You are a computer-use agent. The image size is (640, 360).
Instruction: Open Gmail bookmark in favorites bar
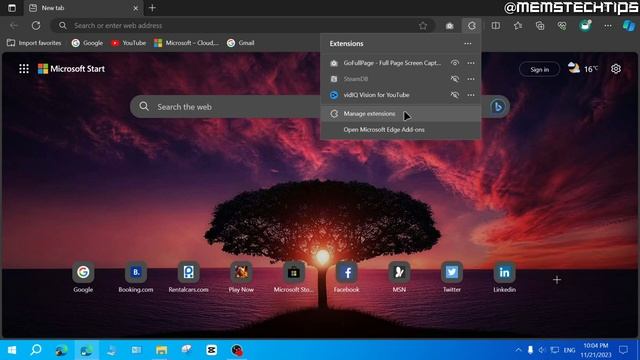[241, 43]
